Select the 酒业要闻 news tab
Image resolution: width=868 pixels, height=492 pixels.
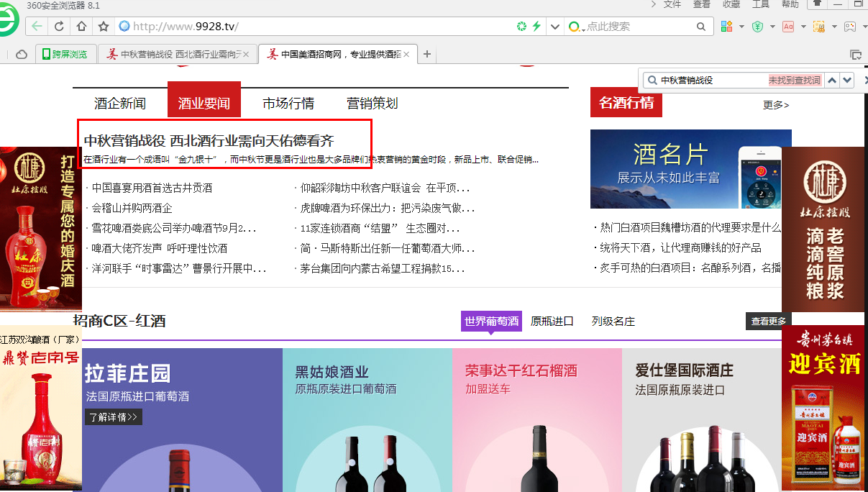[x=204, y=99]
